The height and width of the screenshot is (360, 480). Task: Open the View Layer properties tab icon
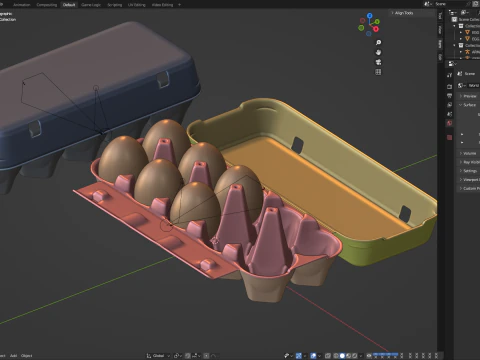click(x=450, y=105)
